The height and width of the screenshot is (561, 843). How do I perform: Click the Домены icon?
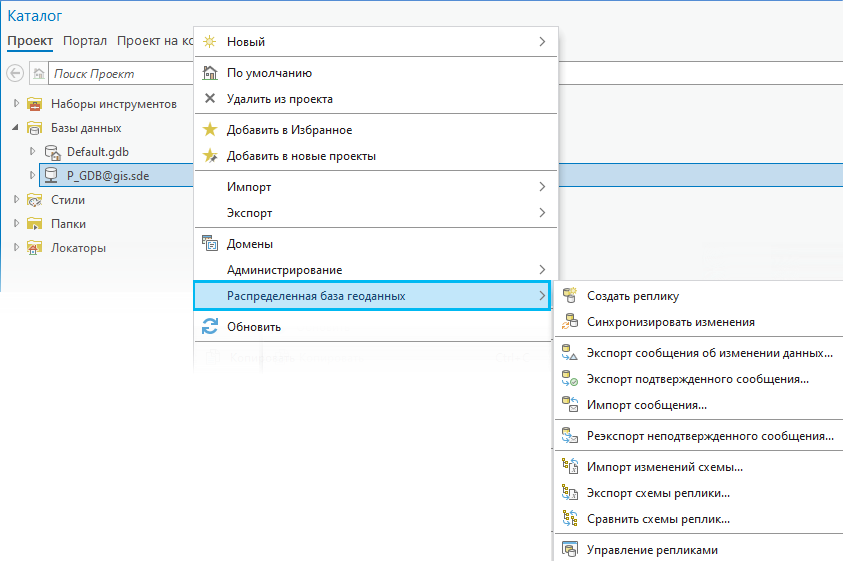point(210,244)
